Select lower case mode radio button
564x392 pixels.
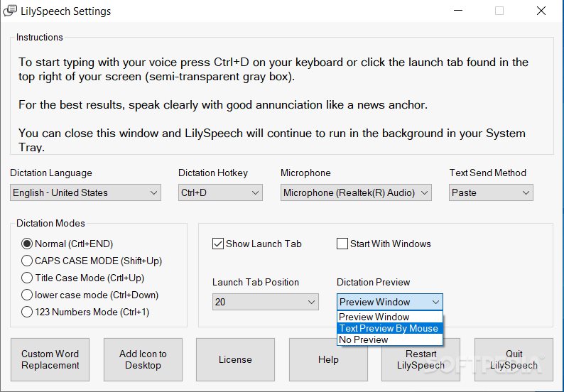pos(27,295)
